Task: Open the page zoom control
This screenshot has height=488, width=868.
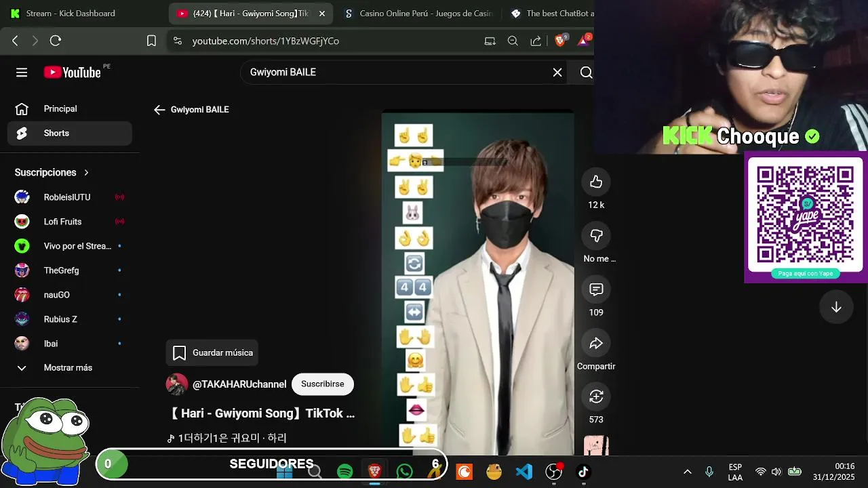Action: pos(513,41)
